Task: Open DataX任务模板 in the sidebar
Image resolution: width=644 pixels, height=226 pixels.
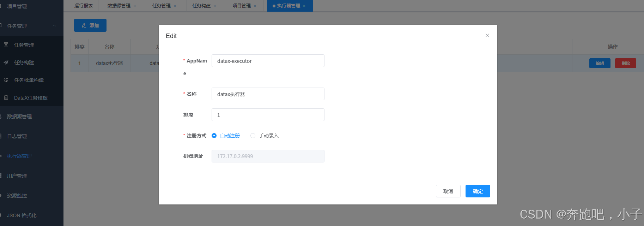Action: [32, 98]
